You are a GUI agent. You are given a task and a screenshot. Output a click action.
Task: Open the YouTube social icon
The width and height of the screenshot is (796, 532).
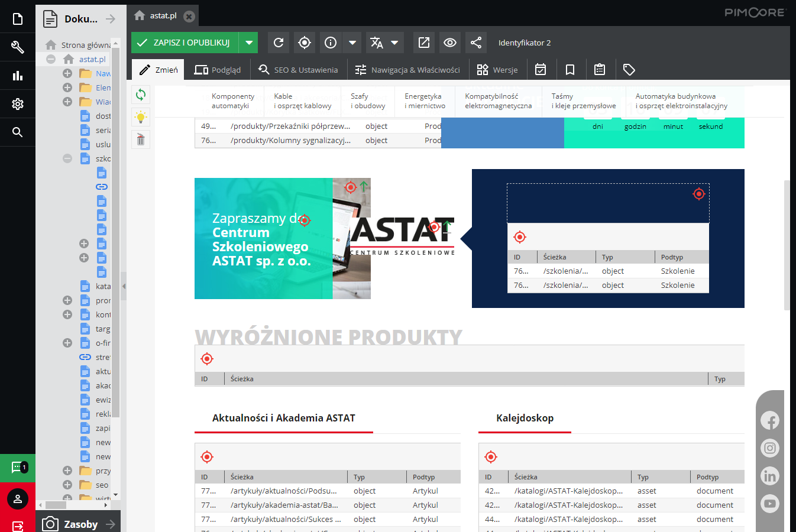click(x=770, y=504)
